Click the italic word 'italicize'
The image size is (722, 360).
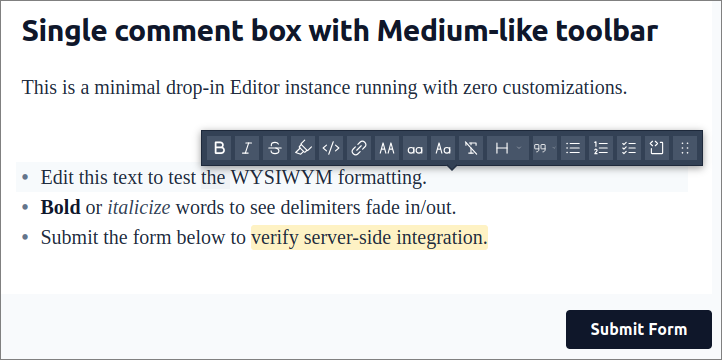pyautogui.click(x=139, y=208)
